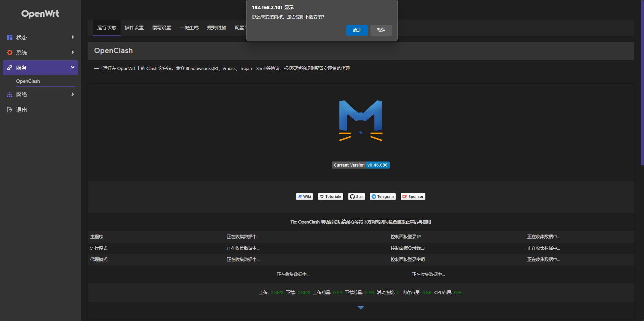The image size is (644, 321).
Task: Select the 规则附加 tab
Action: click(216, 28)
